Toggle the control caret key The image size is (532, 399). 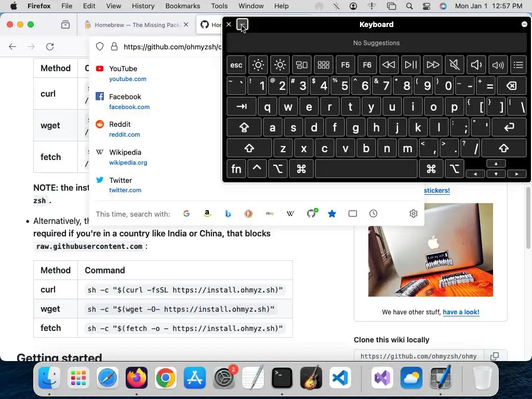257,169
